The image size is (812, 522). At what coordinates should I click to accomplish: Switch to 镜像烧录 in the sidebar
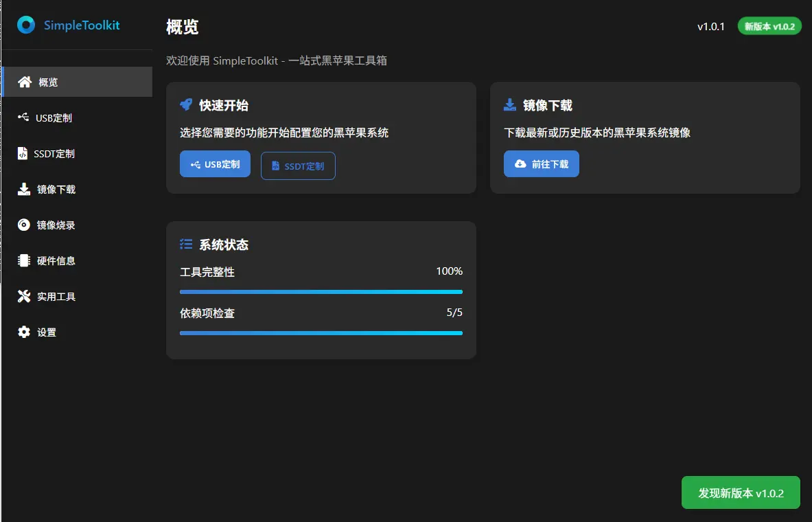pos(77,225)
